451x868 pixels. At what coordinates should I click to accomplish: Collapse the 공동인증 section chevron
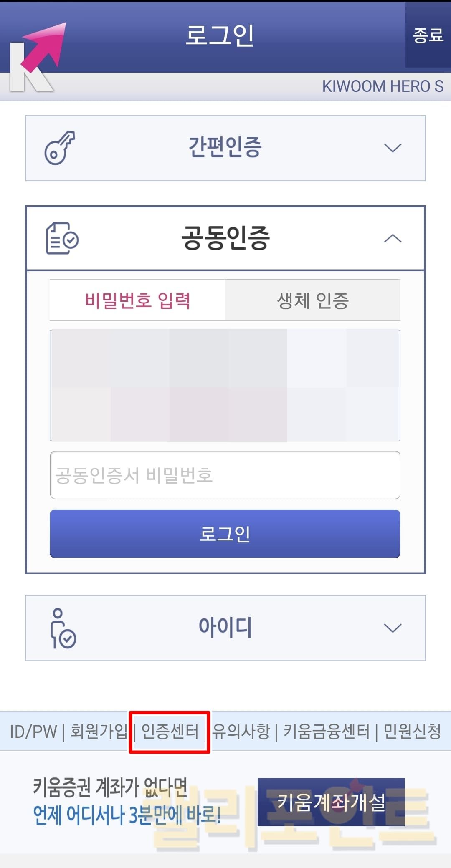(x=393, y=239)
